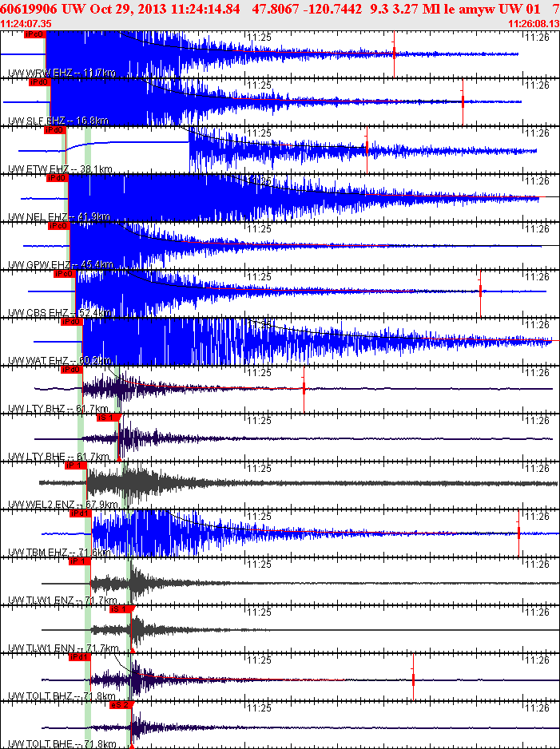
Task: Select the iPd0 pick flag on LTY BHZ trace
Action: point(72,369)
